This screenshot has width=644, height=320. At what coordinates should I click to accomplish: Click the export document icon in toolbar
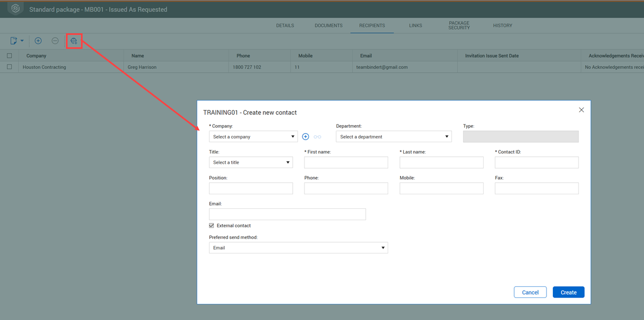click(14, 41)
